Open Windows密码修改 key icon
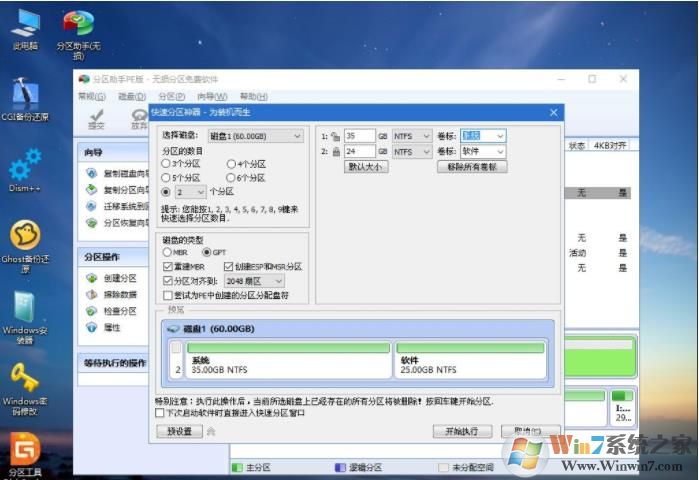The image size is (699, 480). pyautogui.click(x=25, y=380)
